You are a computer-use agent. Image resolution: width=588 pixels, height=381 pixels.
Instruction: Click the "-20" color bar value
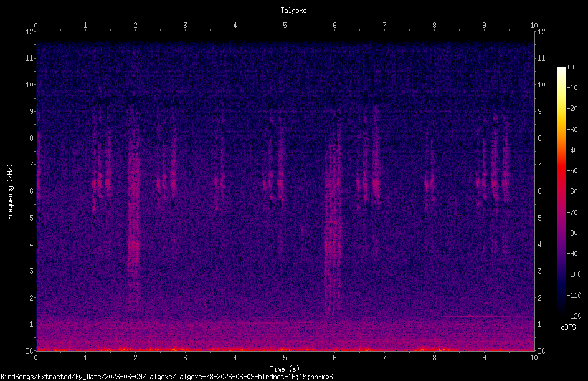tap(572, 109)
